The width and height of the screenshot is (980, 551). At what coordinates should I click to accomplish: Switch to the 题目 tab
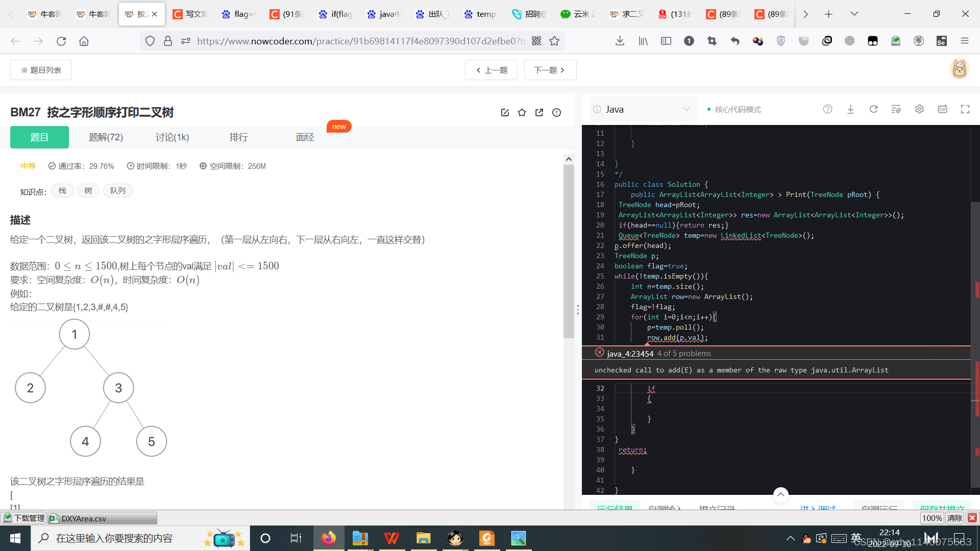pos(39,137)
